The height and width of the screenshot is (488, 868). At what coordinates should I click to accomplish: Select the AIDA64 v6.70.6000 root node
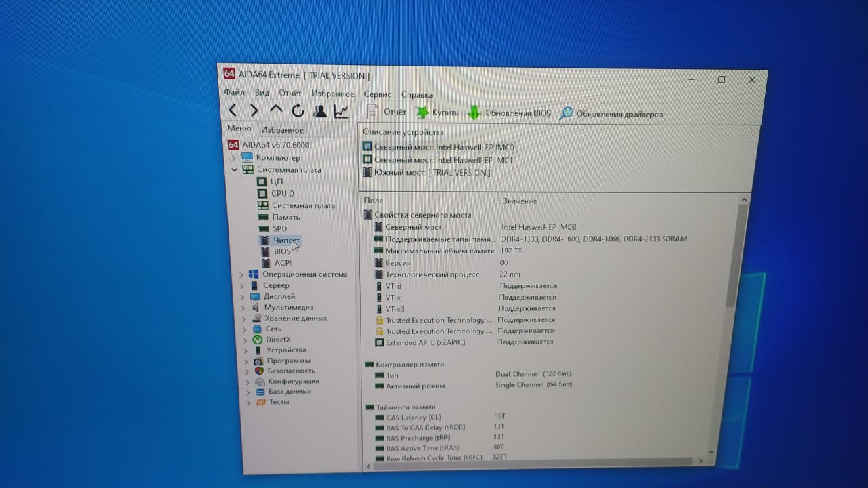[x=268, y=145]
